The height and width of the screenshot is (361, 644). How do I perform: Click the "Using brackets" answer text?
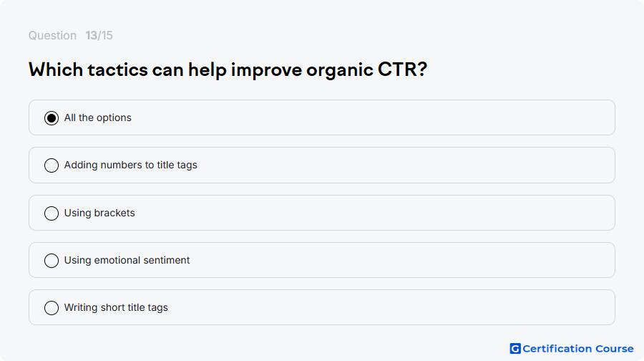99,213
